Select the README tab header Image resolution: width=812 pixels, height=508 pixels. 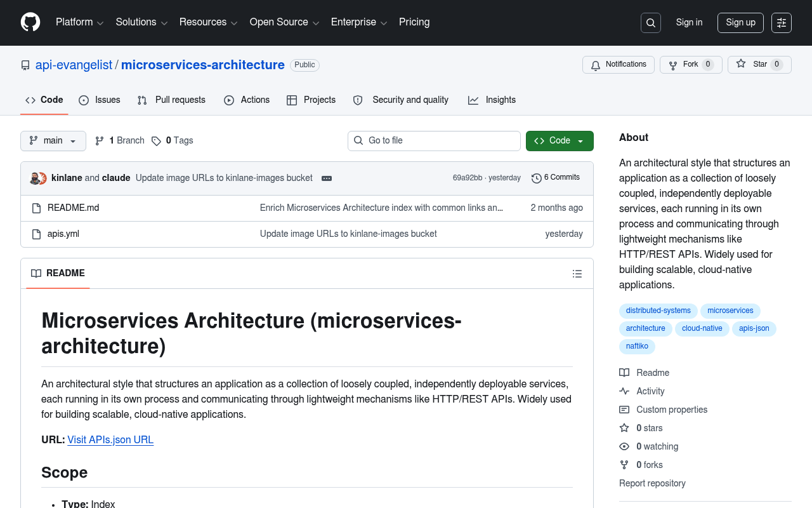(x=58, y=274)
